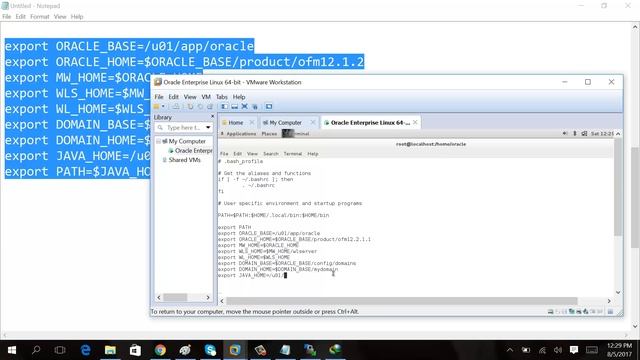The width and height of the screenshot is (640, 360).
Task: Open terminal Help menu
Action: [313, 154]
